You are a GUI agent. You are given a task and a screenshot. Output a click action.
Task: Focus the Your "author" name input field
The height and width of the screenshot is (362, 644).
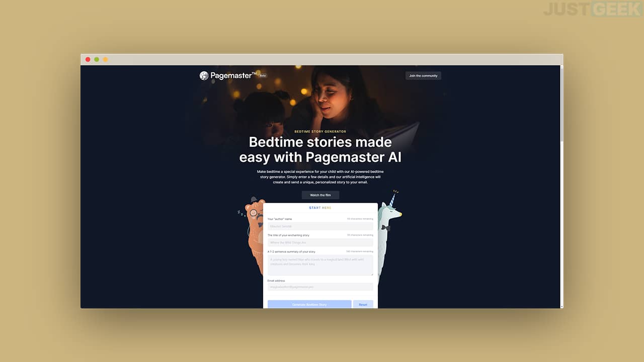[320, 226]
